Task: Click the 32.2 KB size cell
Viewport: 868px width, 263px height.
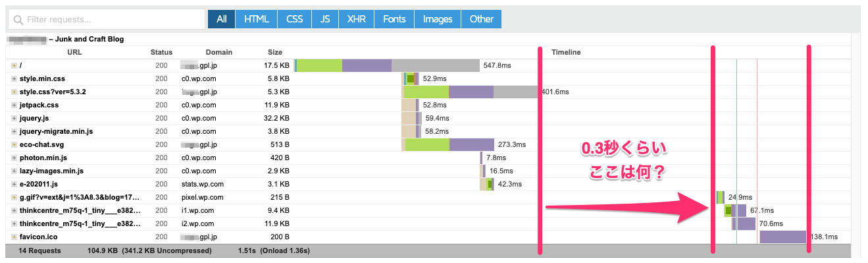Action: tap(276, 118)
